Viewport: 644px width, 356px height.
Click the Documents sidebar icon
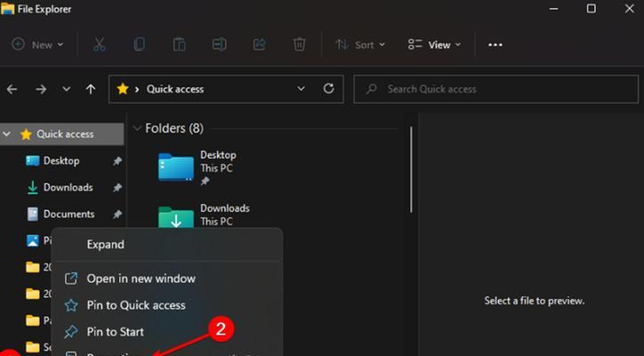click(x=32, y=214)
